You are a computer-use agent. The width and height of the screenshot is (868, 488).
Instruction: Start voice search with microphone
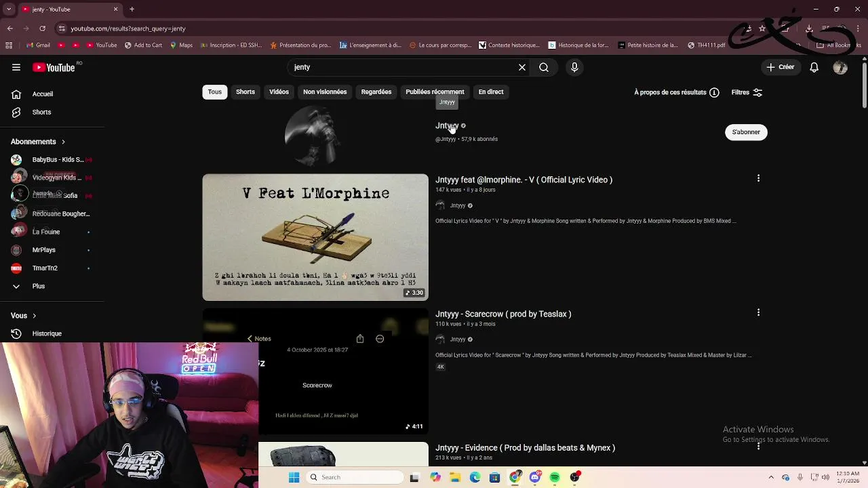(574, 67)
